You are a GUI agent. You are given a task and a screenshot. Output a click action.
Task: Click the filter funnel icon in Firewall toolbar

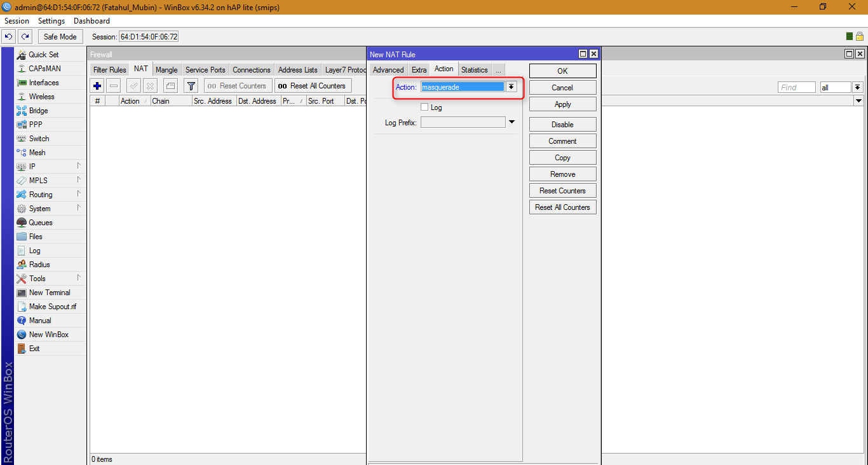[x=191, y=85]
